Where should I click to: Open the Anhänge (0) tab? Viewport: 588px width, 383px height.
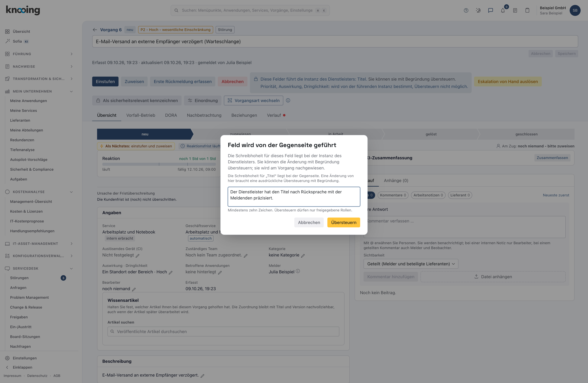tap(396, 180)
